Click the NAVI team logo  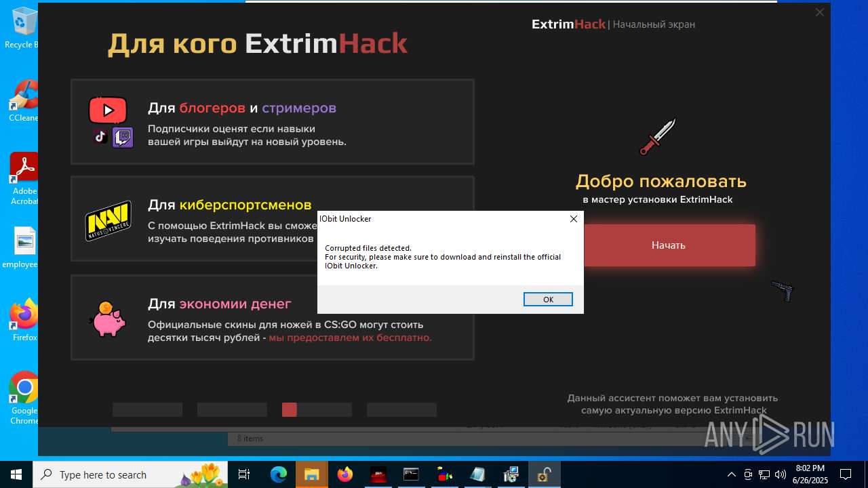(x=108, y=220)
